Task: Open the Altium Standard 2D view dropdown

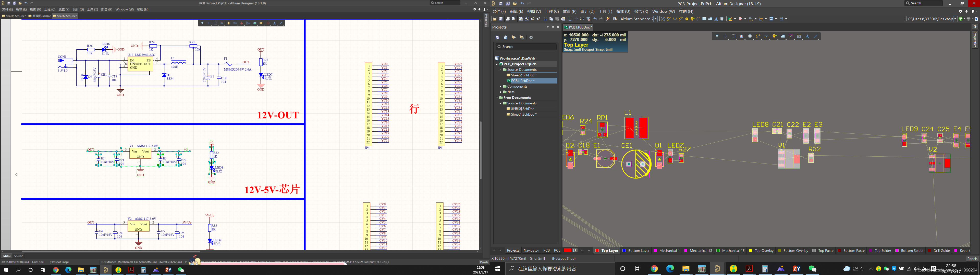Action: [655, 19]
